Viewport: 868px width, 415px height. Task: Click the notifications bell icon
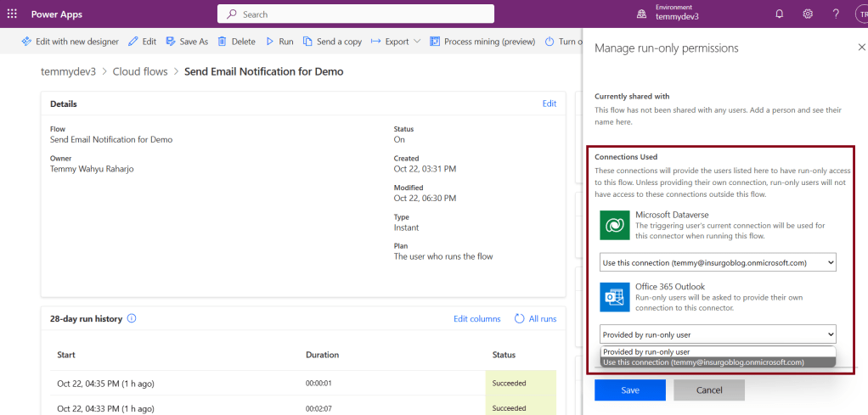click(780, 14)
